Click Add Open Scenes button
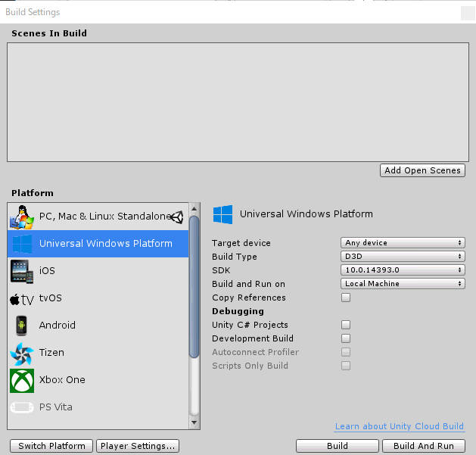 [x=422, y=170]
